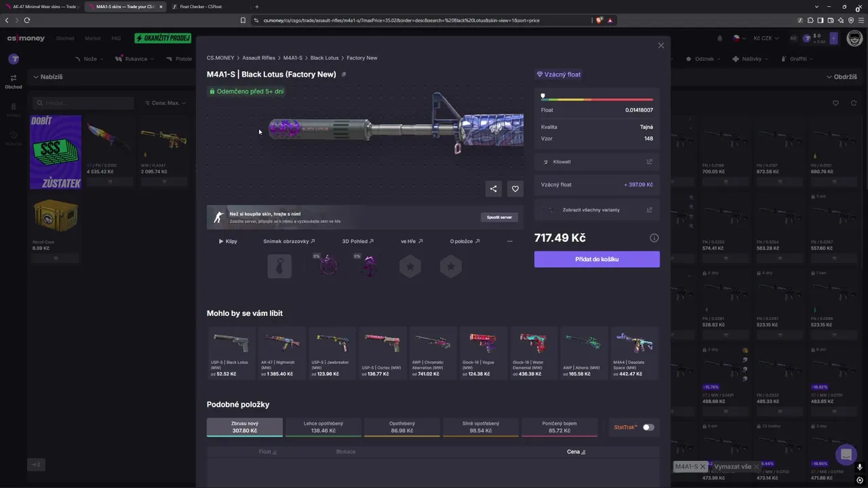This screenshot has width=868, height=488.
Task: Open the support chat bubble
Action: [x=846, y=454]
